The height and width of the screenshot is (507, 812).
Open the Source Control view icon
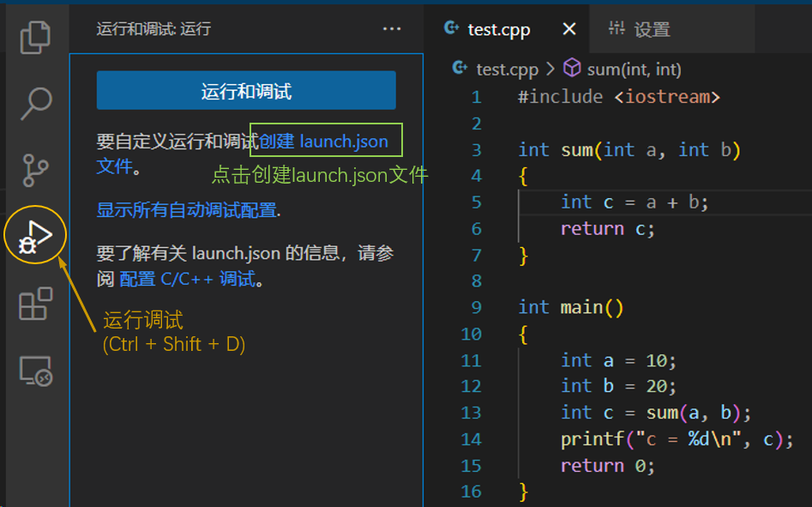point(35,168)
